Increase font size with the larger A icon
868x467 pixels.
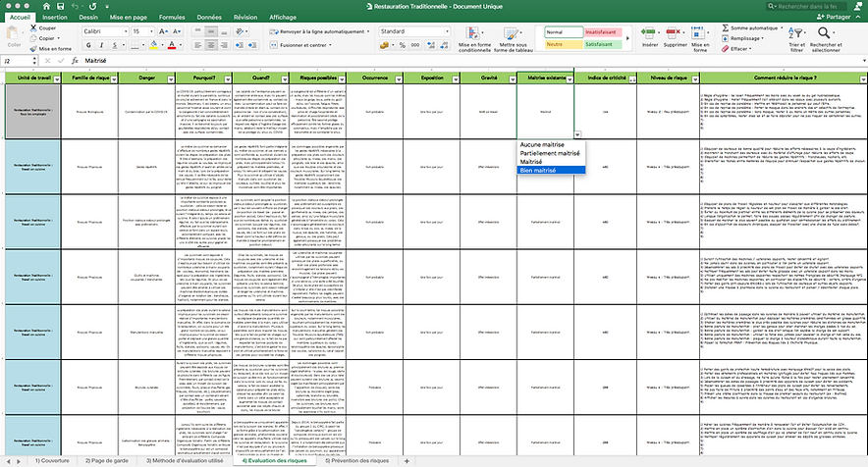(164, 31)
